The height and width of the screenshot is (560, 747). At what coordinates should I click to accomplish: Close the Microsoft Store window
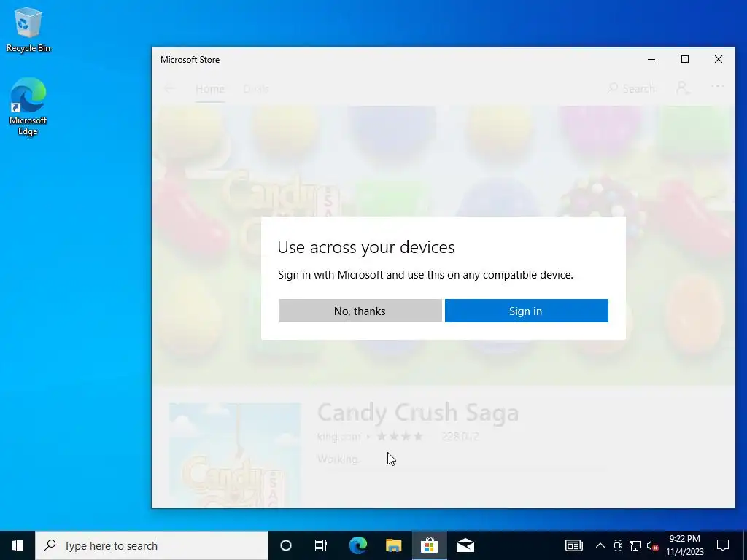(719, 59)
